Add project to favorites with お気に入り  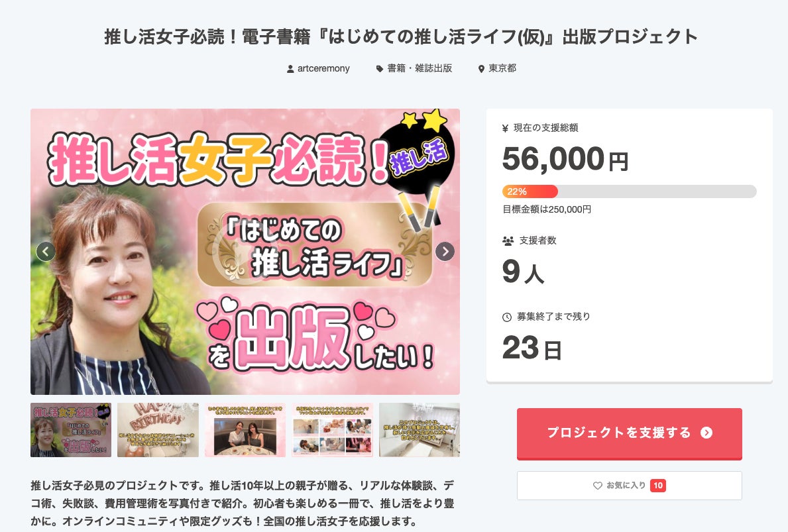point(629,485)
